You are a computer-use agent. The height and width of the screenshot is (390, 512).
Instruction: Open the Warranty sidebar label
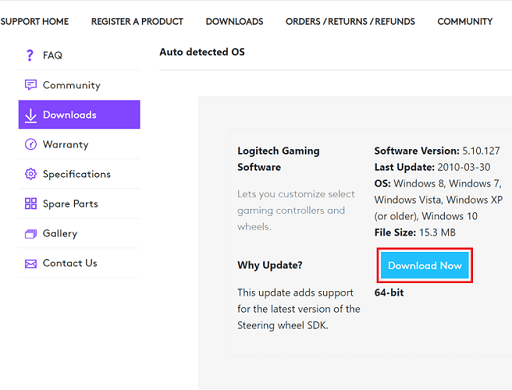tap(65, 145)
